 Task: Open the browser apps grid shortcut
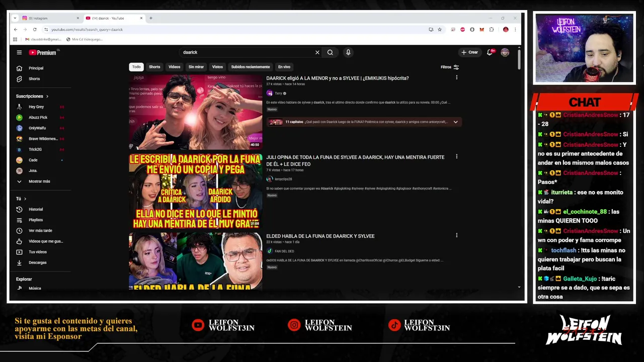15,39
